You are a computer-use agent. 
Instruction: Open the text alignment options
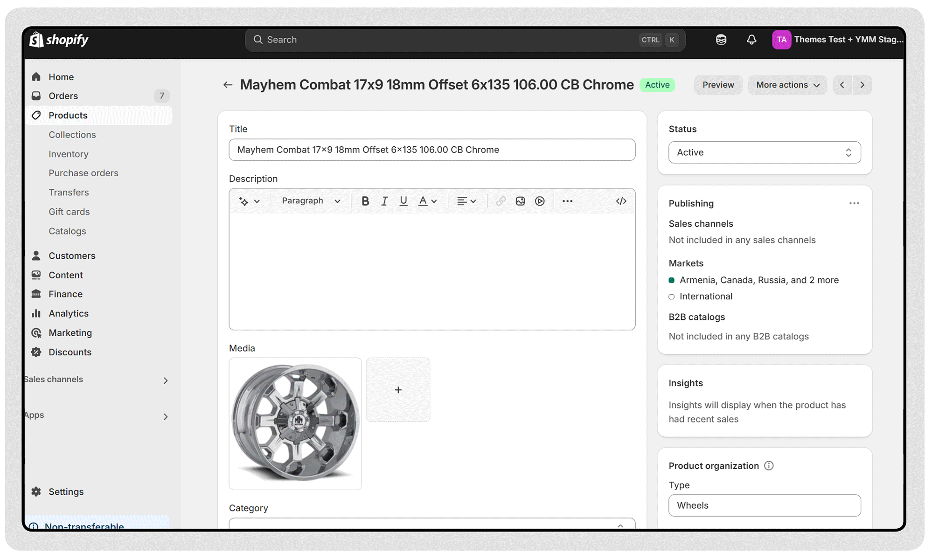[466, 201]
